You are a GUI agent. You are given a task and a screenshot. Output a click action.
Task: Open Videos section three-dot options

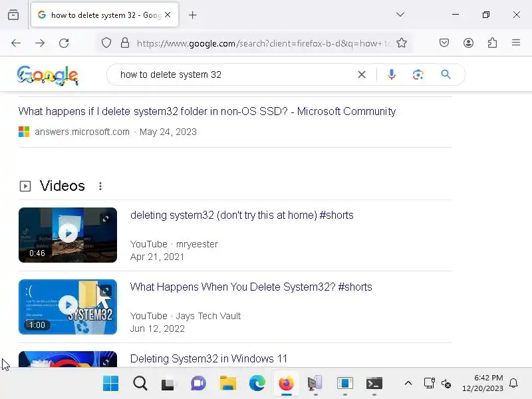click(100, 186)
